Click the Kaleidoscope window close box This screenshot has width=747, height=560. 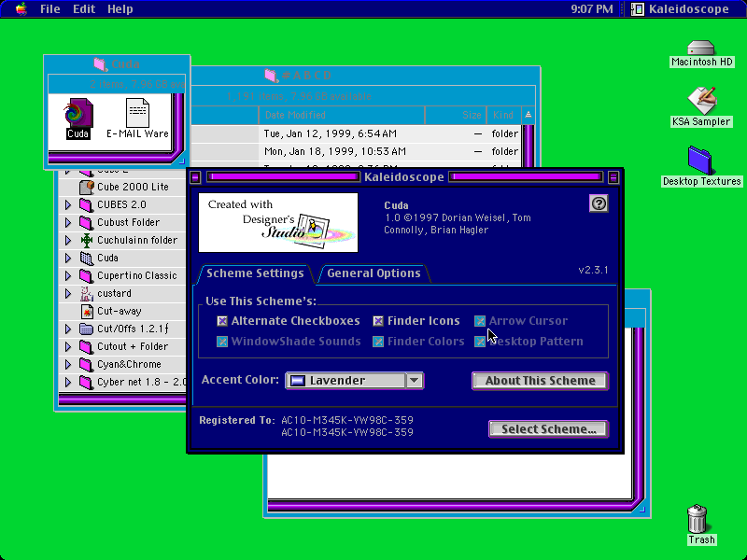tap(195, 177)
